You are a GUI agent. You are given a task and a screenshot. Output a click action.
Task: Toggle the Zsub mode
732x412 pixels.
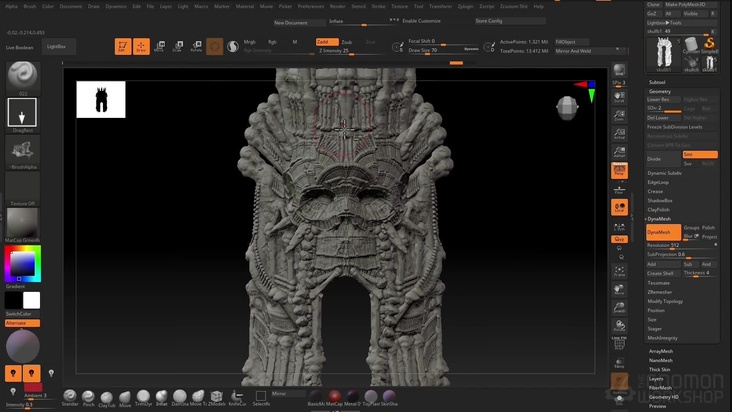(x=347, y=42)
